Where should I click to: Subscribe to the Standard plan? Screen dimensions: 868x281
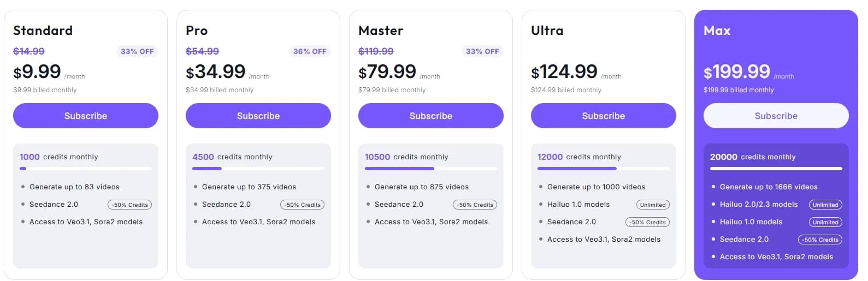pyautogui.click(x=86, y=116)
